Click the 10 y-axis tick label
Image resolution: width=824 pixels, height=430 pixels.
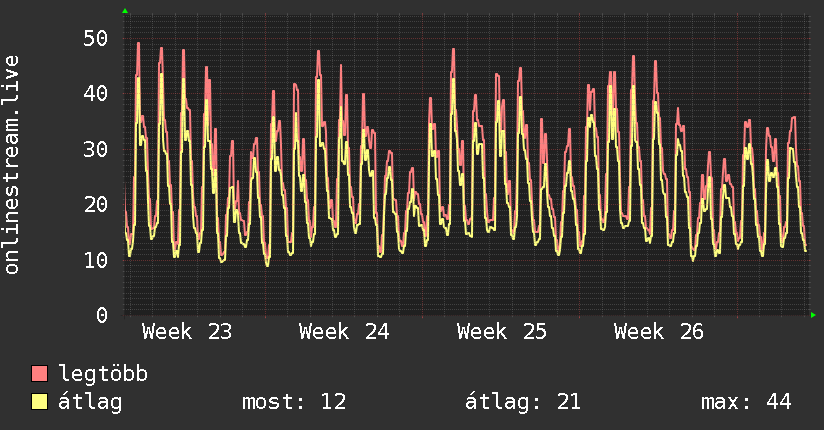point(96,260)
